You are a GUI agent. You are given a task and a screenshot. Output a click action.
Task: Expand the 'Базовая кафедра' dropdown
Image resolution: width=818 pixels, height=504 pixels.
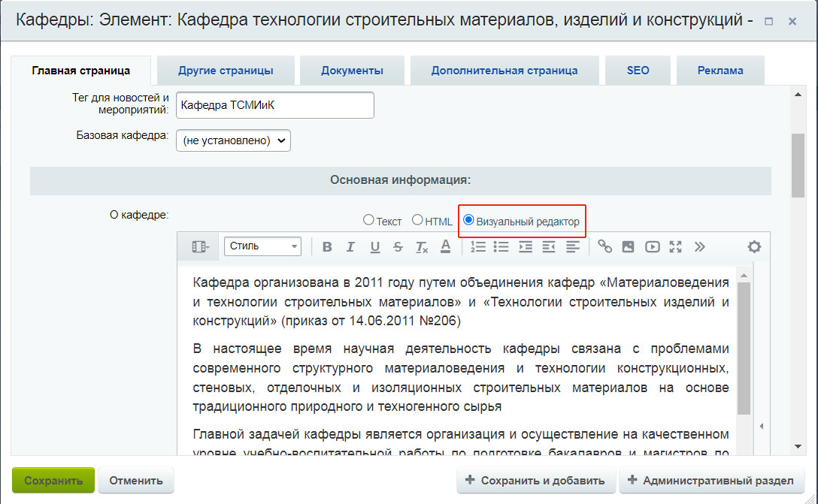[x=233, y=140]
